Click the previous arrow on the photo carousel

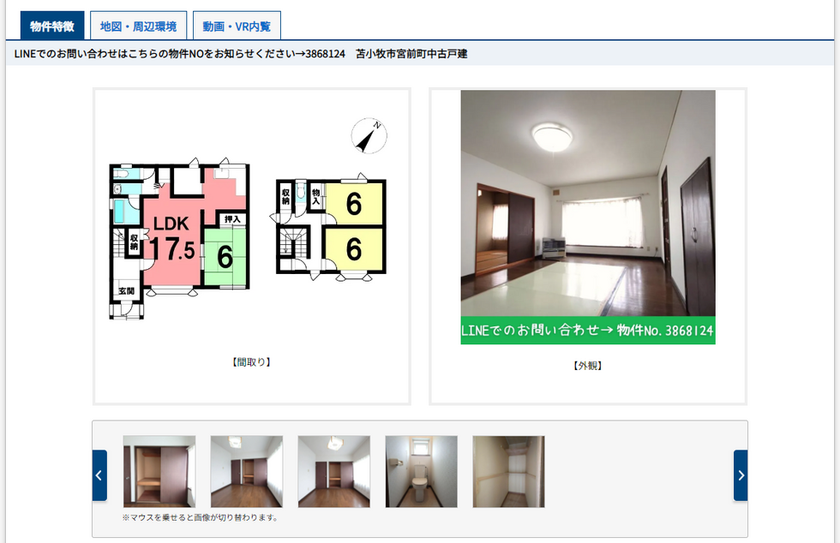click(99, 475)
